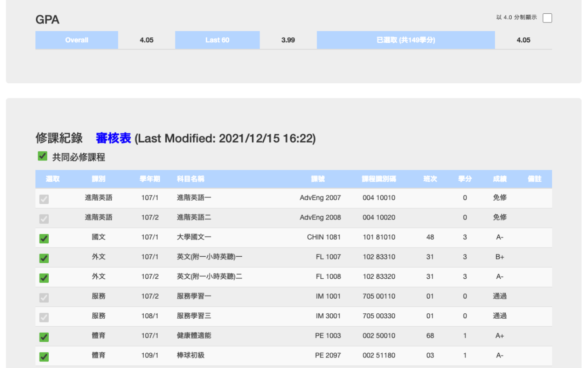Click the A+ grade cell
Viewport: 588px width, 368px height.
coord(500,336)
